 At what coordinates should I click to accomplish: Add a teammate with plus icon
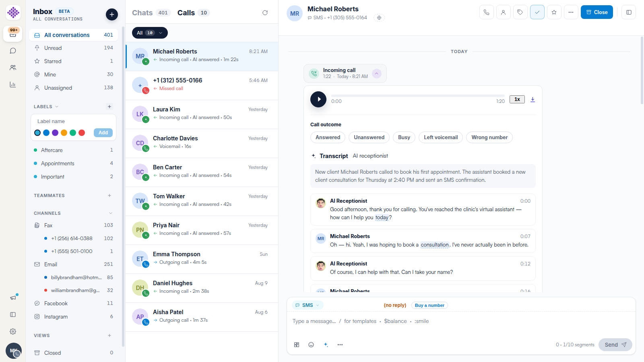tap(109, 195)
